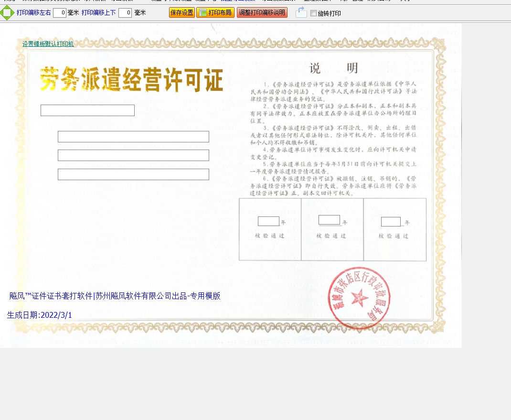Click the year box in middle 核验通过 cell
The height and width of the screenshot is (420, 511).
pyautogui.click(x=329, y=220)
